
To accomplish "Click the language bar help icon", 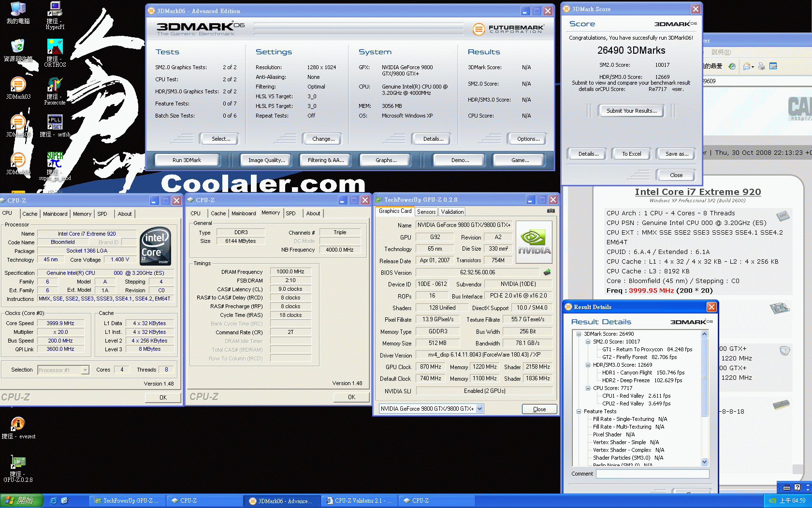I will point(797,487).
